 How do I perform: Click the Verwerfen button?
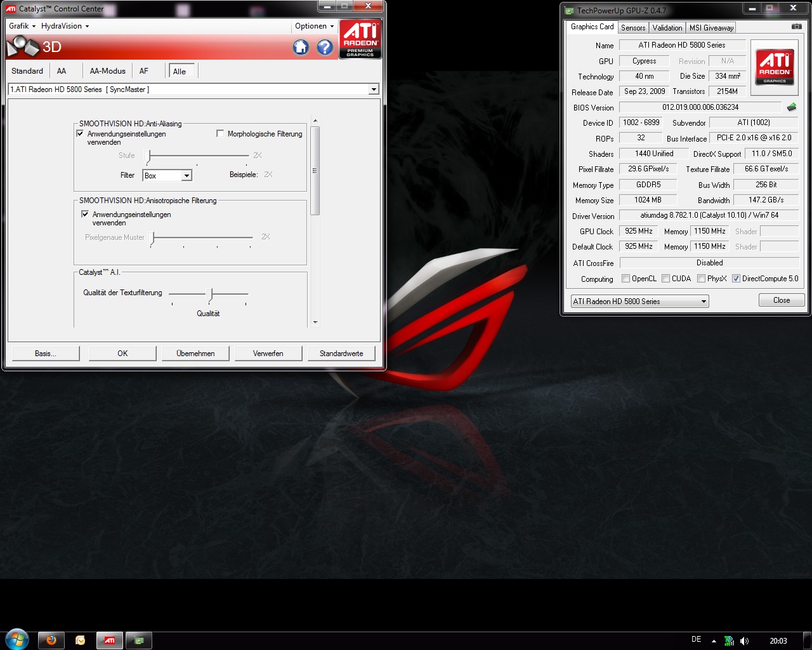268,354
